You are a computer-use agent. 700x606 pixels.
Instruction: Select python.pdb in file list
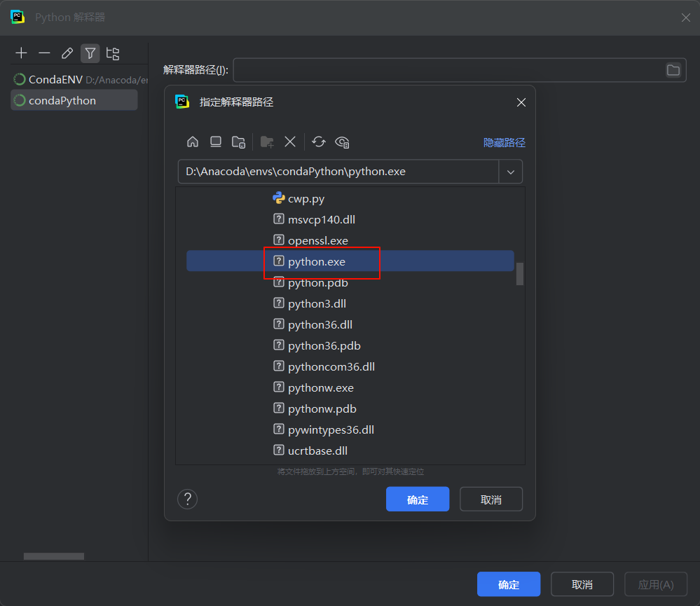(350, 282)
